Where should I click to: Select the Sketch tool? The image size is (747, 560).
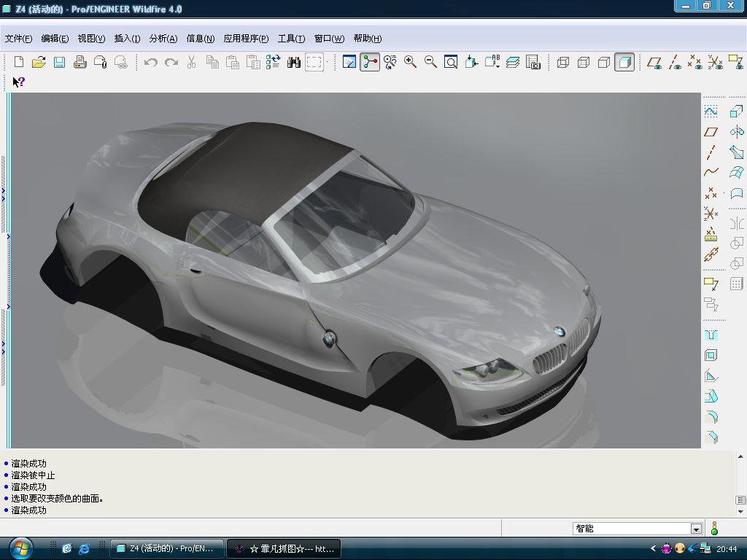[x=711, y=112]
